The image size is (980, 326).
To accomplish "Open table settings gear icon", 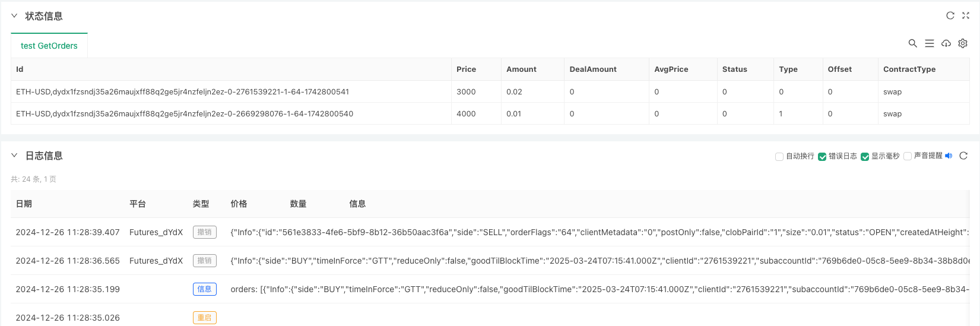I will [x=963, y=43].
